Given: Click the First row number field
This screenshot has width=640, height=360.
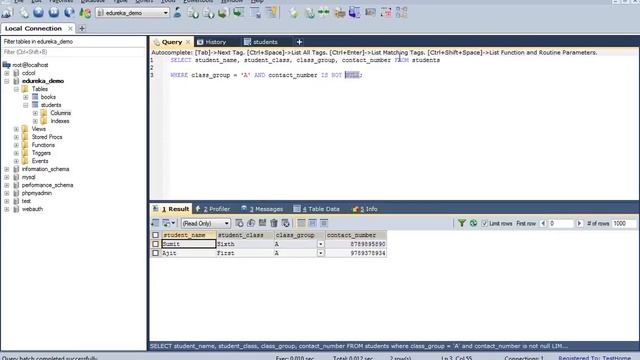Looking at the screenshot, I should point(561,223).
